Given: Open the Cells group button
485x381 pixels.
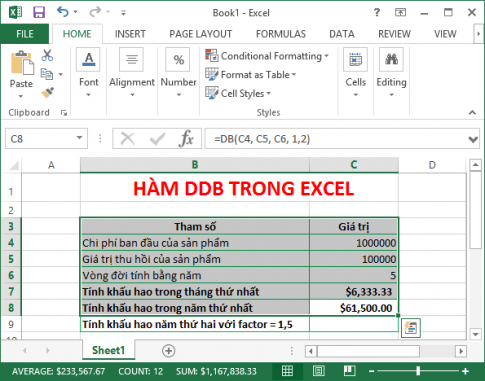Looking at the screenshot, I should pos(356,73).
